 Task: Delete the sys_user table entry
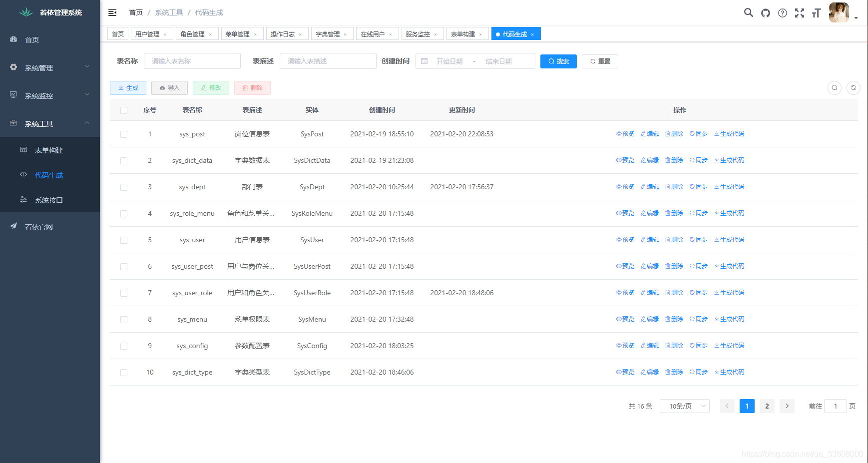pyautogui.click(x=674, y=240)
